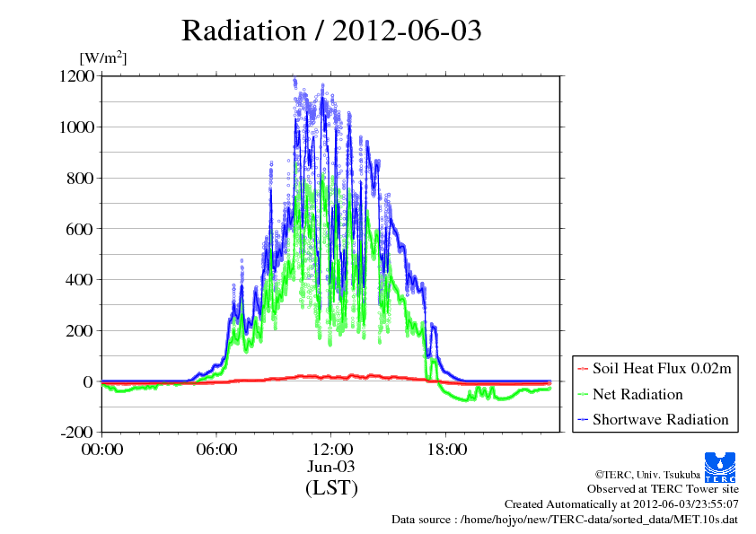Click the blue Shortwave Radiation legend marker
This screenshot has width=756, height=534.
(x=583, y=420)
